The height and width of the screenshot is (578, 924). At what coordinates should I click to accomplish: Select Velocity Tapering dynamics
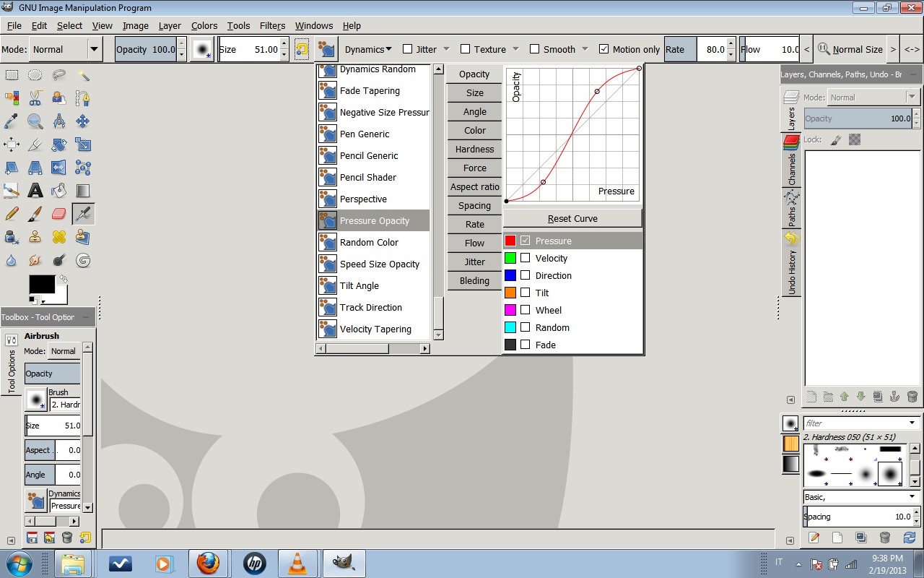(x=374, y=329)
